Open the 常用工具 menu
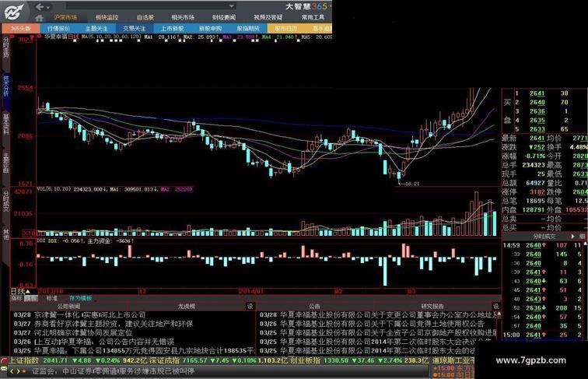This screenshot has width=588, height=379. (x=313, y=17)
